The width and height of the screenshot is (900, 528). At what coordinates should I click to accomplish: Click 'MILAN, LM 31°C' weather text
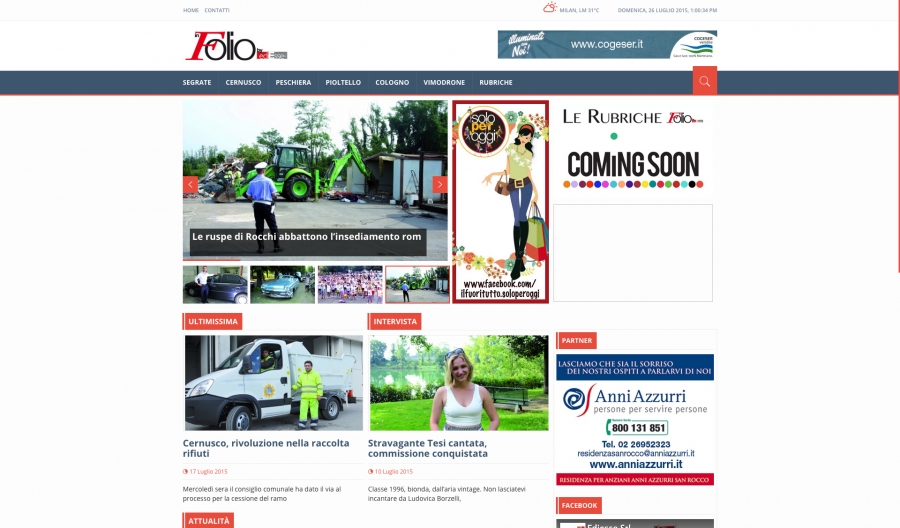coord(579,10)
